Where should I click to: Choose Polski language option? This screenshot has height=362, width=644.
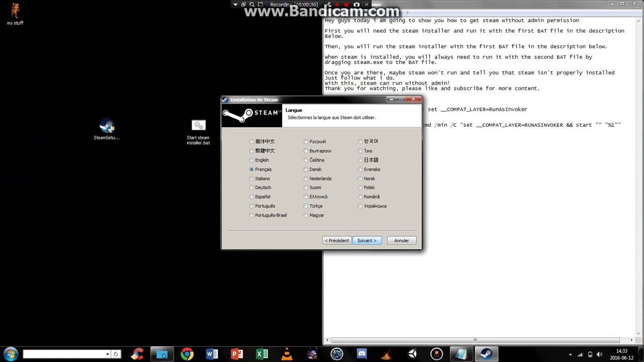click(x=366, y=188)
